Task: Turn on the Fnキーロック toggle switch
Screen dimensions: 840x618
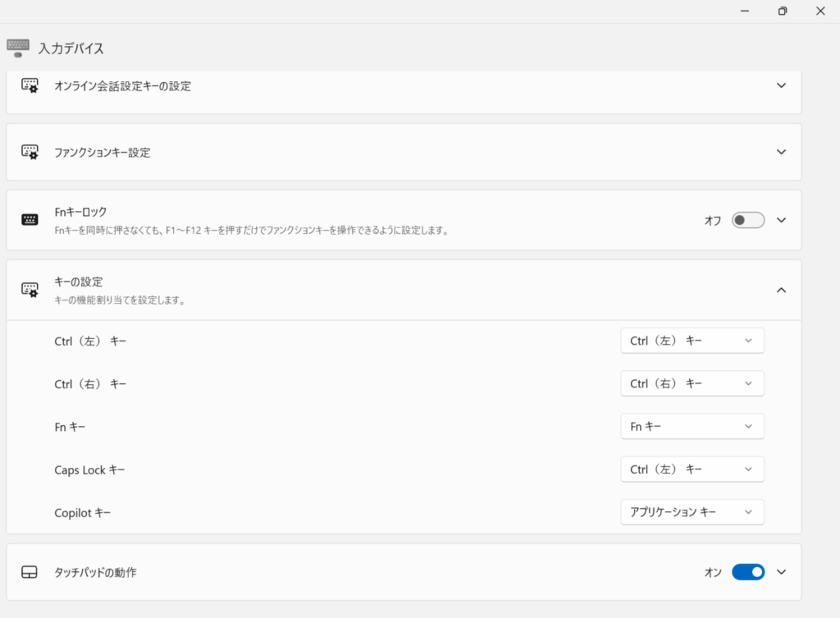Action: pos(747,220)
